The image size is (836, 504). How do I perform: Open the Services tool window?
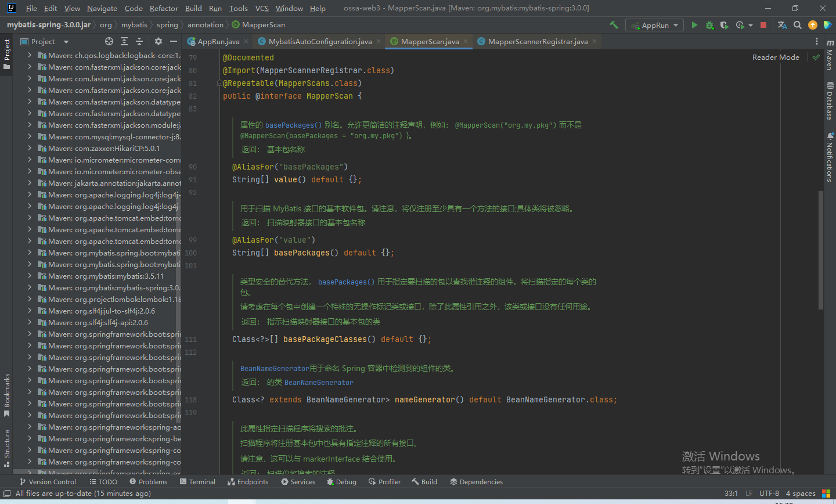(298, 482)
